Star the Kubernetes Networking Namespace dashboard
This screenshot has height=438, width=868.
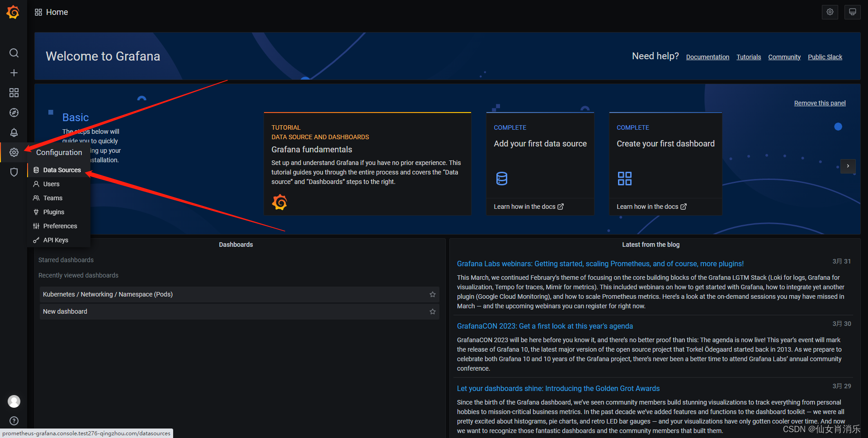433,294
